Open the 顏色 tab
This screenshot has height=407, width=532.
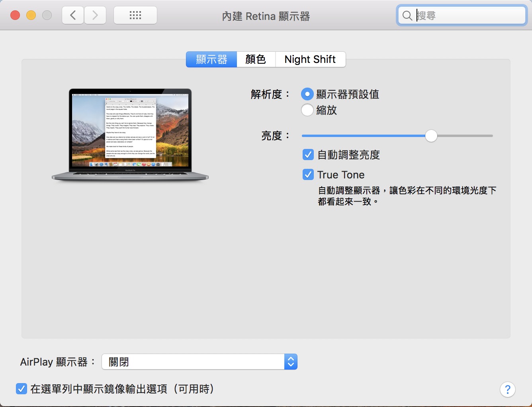tap(256, 59)
